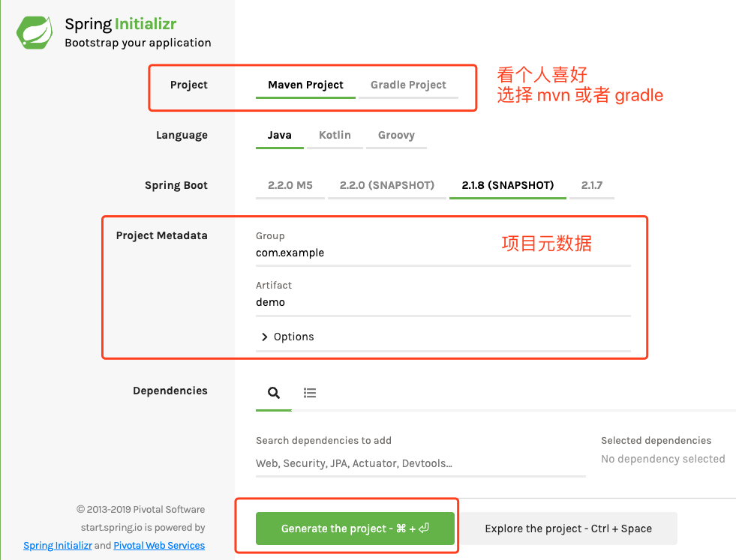The width and height of the screenshot is (736, 560).
Task: Choose Groovy as the language
Action: tap(396, 135)
